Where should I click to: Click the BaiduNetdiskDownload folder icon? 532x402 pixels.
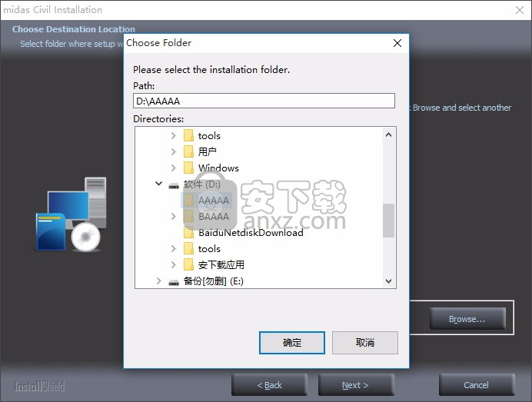[188, 232]
